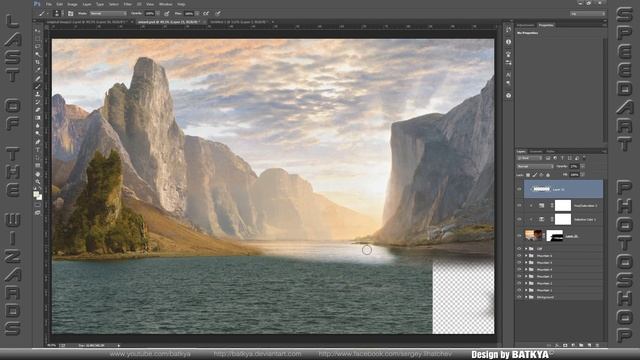Open the brush Mode dropdown

(108, 13)
